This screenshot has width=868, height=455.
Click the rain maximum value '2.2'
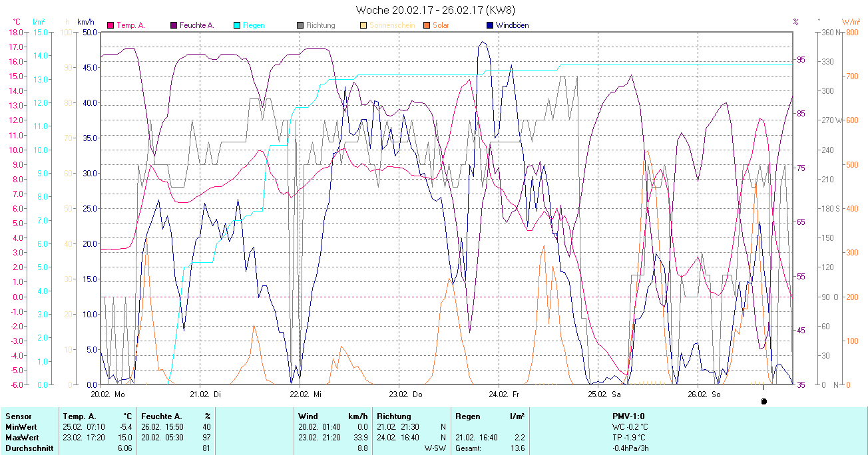(519, 438)
